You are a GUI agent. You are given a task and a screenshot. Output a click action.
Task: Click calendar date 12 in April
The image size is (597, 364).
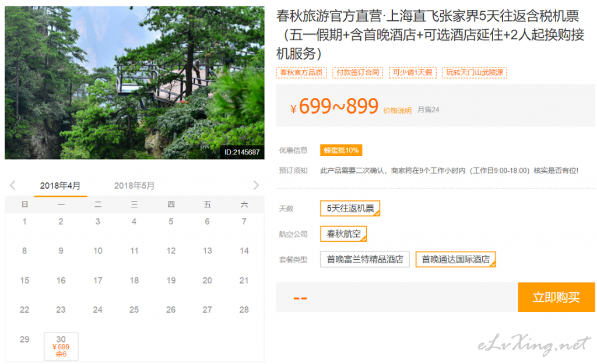click(171, 250)
